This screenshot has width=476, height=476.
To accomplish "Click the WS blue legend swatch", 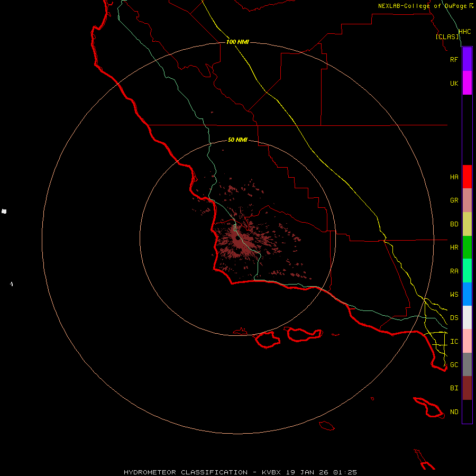I will point(467,294).
